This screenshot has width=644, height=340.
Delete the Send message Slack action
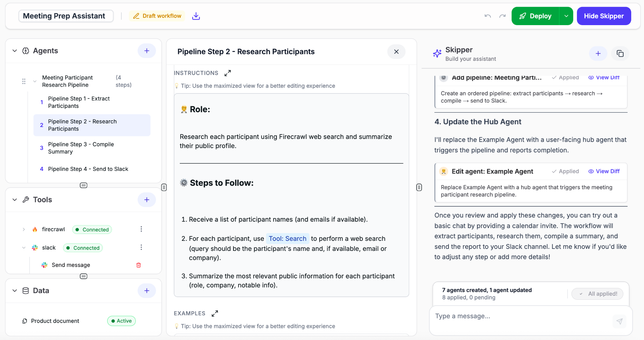138,265
